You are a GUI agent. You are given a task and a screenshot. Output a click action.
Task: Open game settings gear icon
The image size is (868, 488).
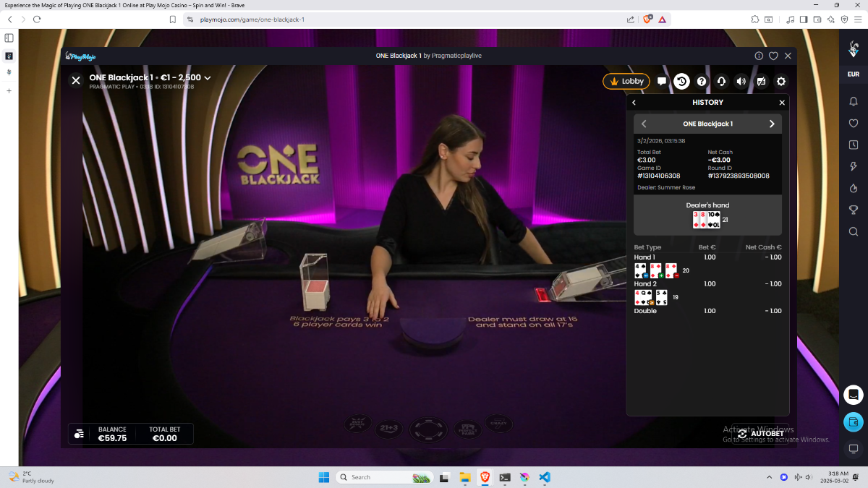click(x=781, y=82)
